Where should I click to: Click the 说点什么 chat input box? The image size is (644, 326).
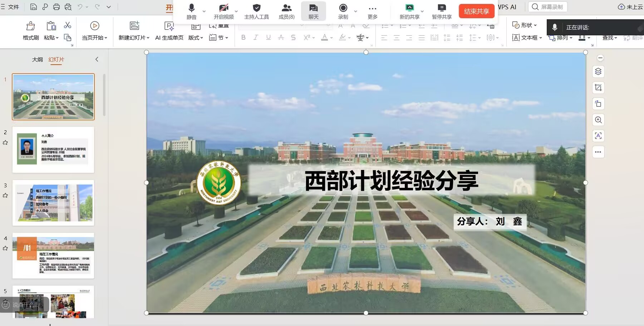tap(25, 305)
